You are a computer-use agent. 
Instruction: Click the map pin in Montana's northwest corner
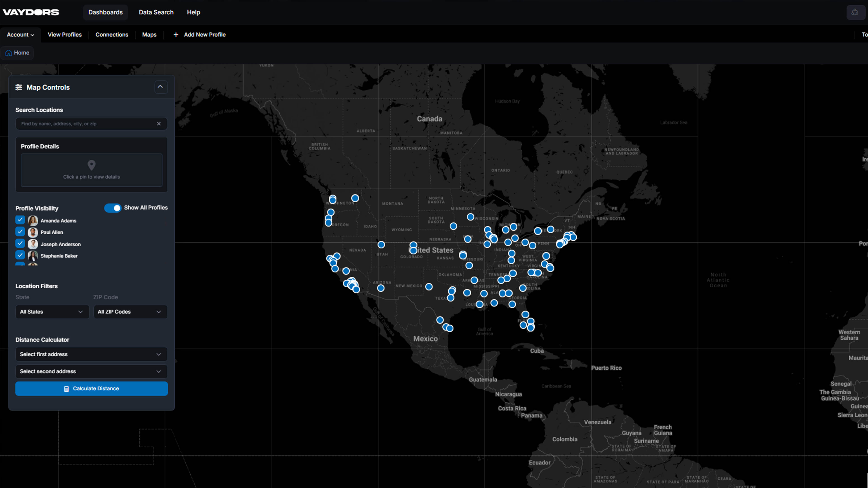click(355, 198)
